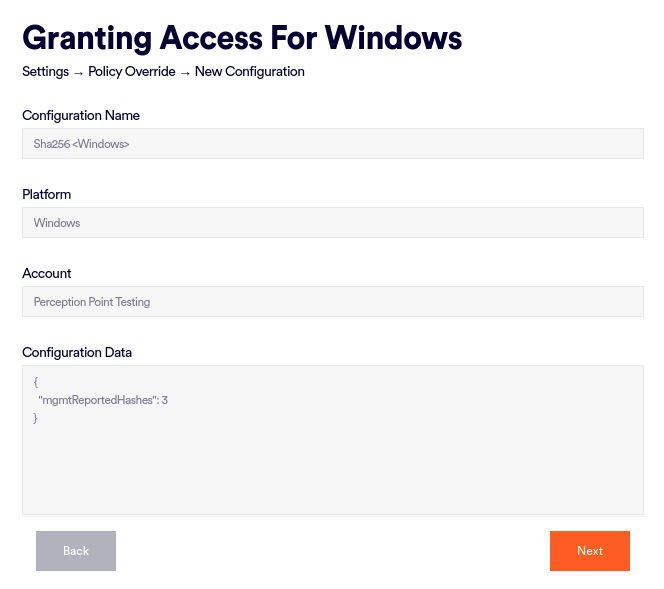Select the Account field with Perception Point Testing
The image size is (664, 589).
point(332,302)
